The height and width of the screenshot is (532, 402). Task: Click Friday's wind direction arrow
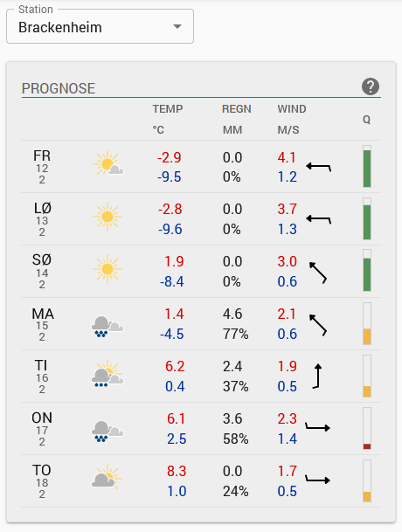point(318,167)
